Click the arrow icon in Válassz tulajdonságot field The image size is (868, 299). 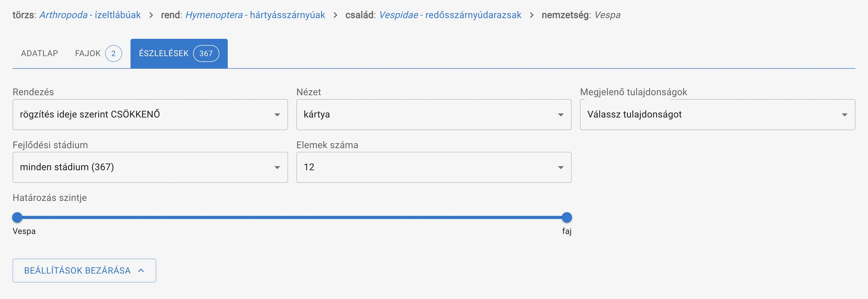[844, 115]
